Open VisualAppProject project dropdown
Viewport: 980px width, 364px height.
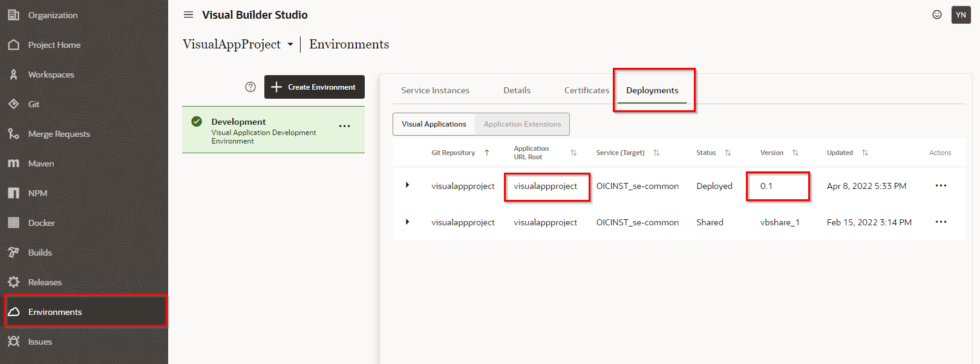tap(290, 44)
